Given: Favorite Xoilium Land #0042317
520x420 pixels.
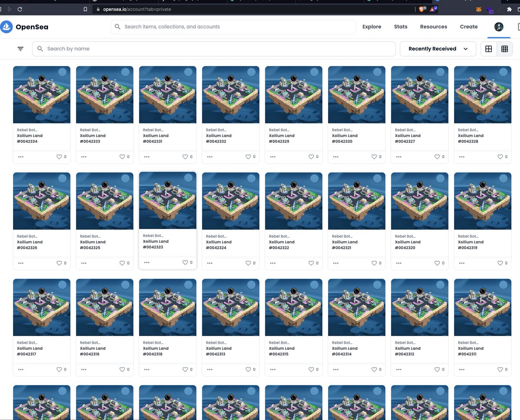Looking at the screenshot, I should point(59,369).
